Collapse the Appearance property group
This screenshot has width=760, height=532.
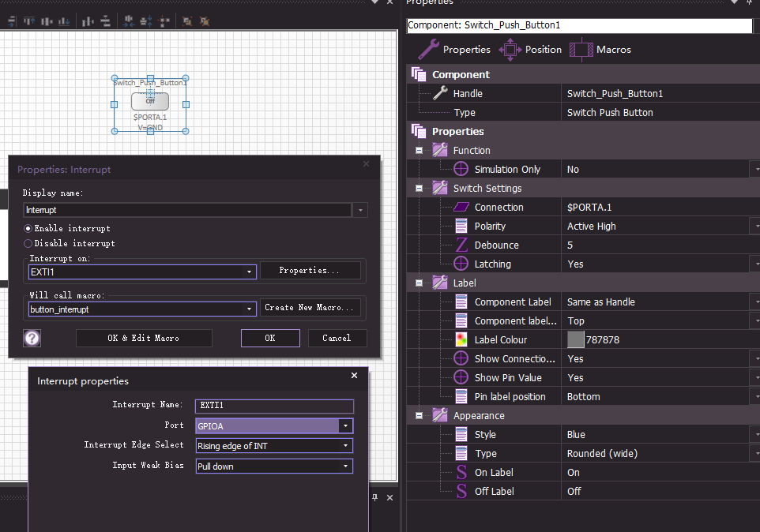(x=420, y=416)
